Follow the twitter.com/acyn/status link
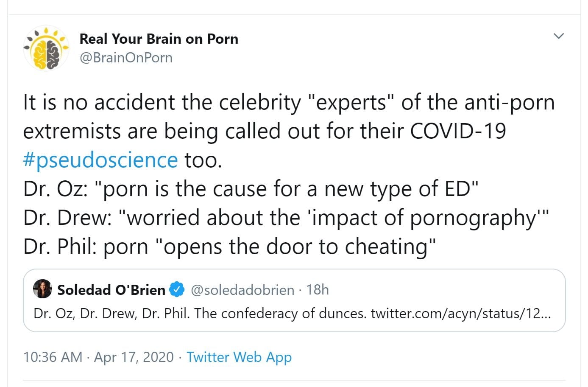588x387 pixels. 460,314
